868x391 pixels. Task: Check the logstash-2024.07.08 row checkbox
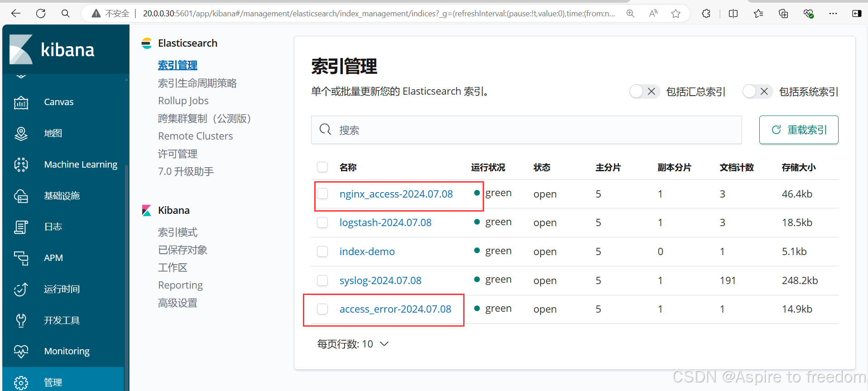(322, 222)
